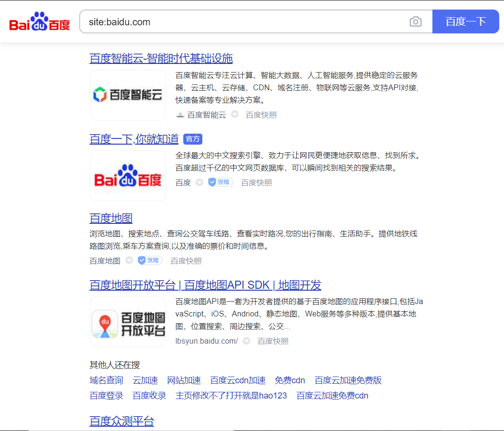Open result 百度智能云-智能时代基础设施
Viewport: 504px width, 431px height.
tap(161, 58)
